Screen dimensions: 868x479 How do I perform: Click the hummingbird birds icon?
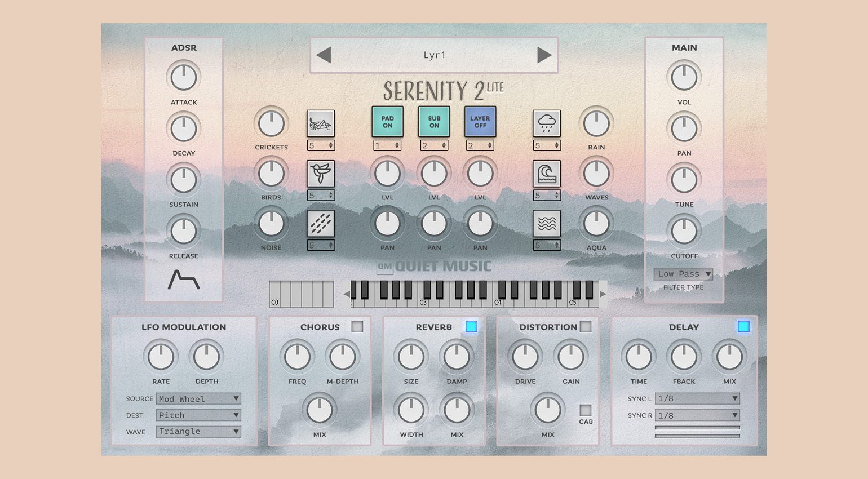pyautogui.click(x=321, y=173)
